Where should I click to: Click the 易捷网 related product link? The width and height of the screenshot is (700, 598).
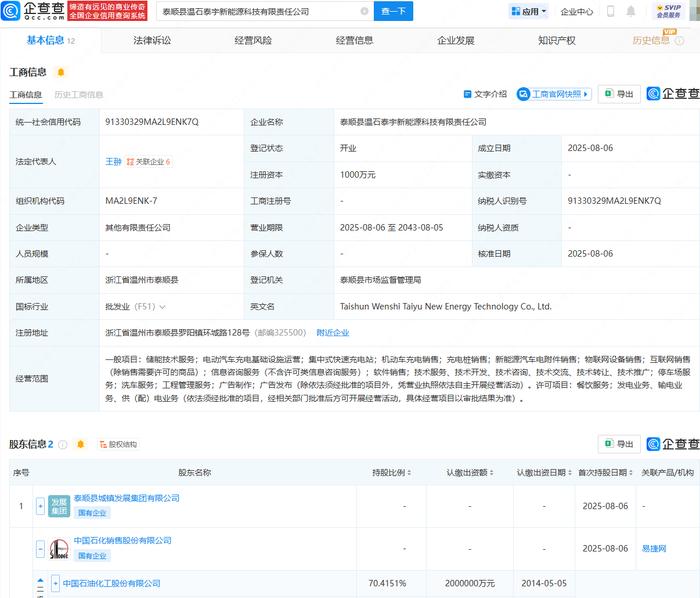click(x=654, y=549)
